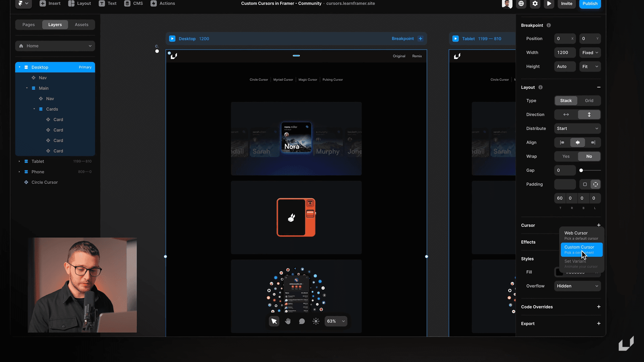The height and width of the screenshot is (362, 644).
Task: Expand the Tablet layer
Action: pyautogui.click(x=19, y=162)
